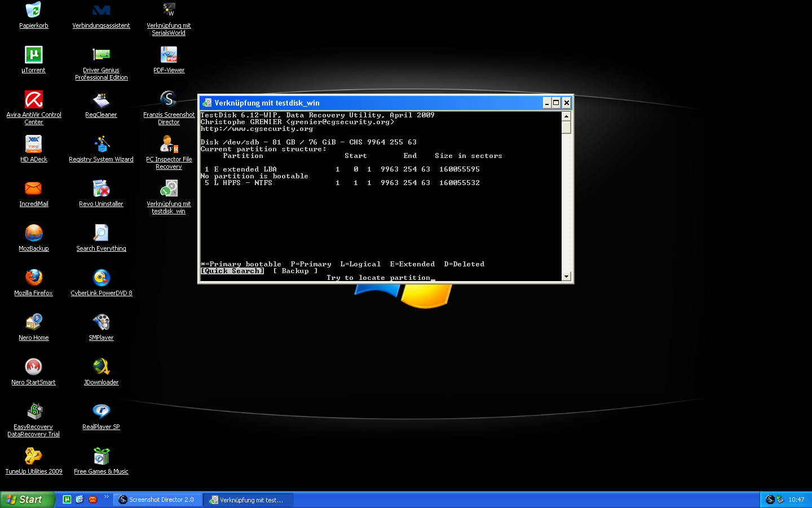Switch to Verknüpfung mit test… taskbar button
The height and width of the screenshot is (508, 812).
click(x=248, y=500)
